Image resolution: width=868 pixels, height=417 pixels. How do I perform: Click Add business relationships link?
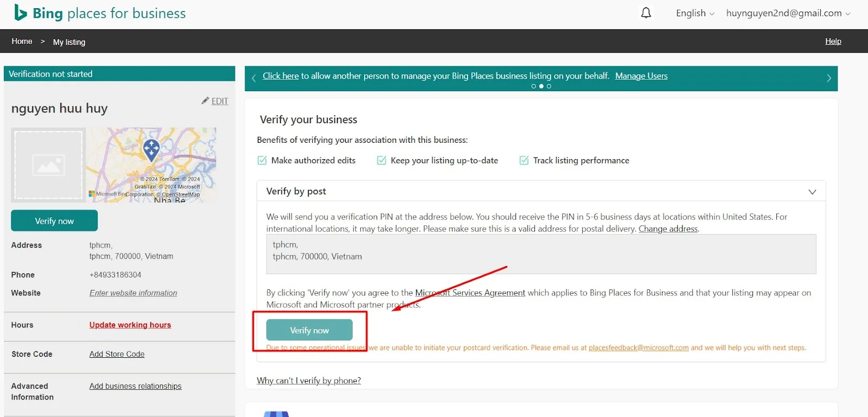pyautogui.click(x=136, y=386)
